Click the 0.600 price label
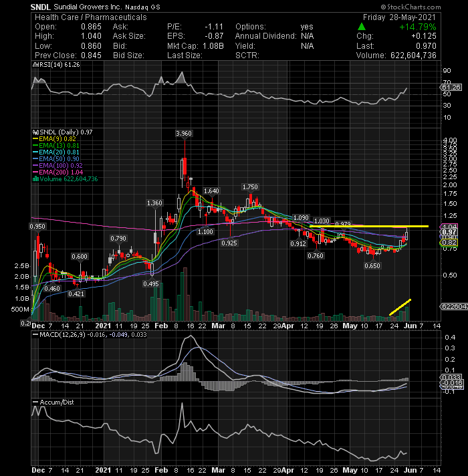Screen dimensions: 468x476 click(80, 257)
